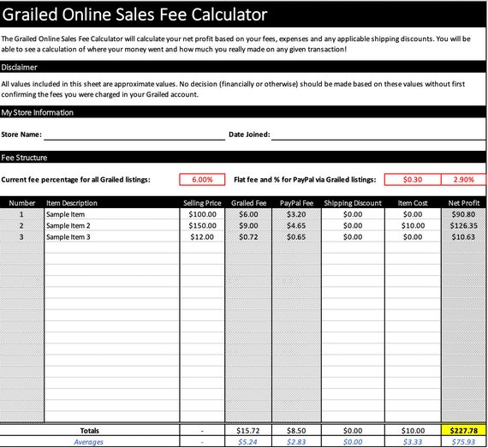The height and width of the screenshot is (448, 488).
Task: Select the 6.00% Grailed fee cell
Action: (202, 180)
